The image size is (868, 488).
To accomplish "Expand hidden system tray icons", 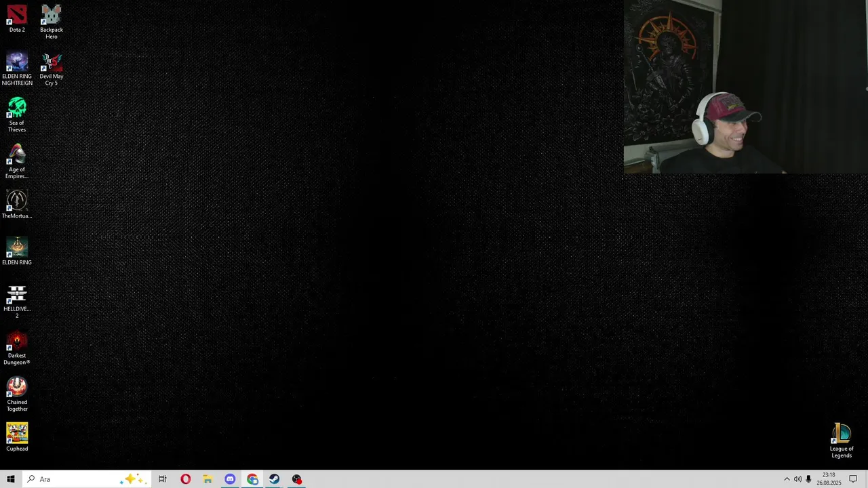I will point(787,479).
